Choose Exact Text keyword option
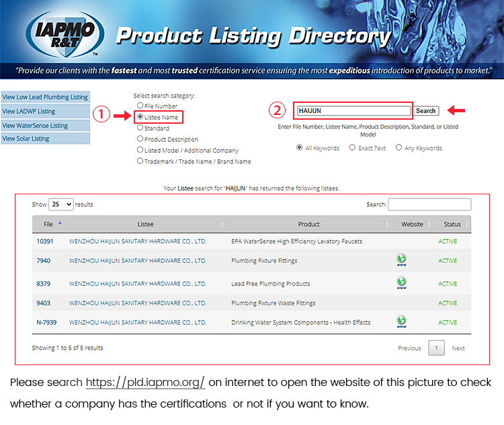Image resolution: width=504 pixels, height=425 pixels. 353,148
